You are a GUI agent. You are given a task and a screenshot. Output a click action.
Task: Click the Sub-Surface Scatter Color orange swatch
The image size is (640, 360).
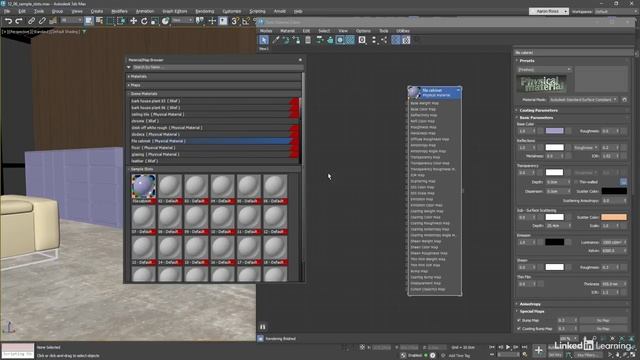click(613, 217)
